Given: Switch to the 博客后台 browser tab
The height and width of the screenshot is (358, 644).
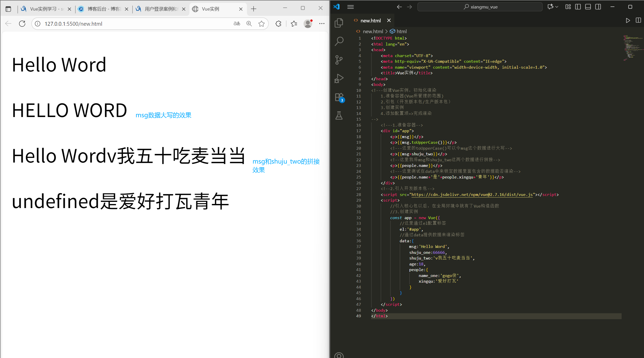Looking at the screenshot, I should pos(102,8).
